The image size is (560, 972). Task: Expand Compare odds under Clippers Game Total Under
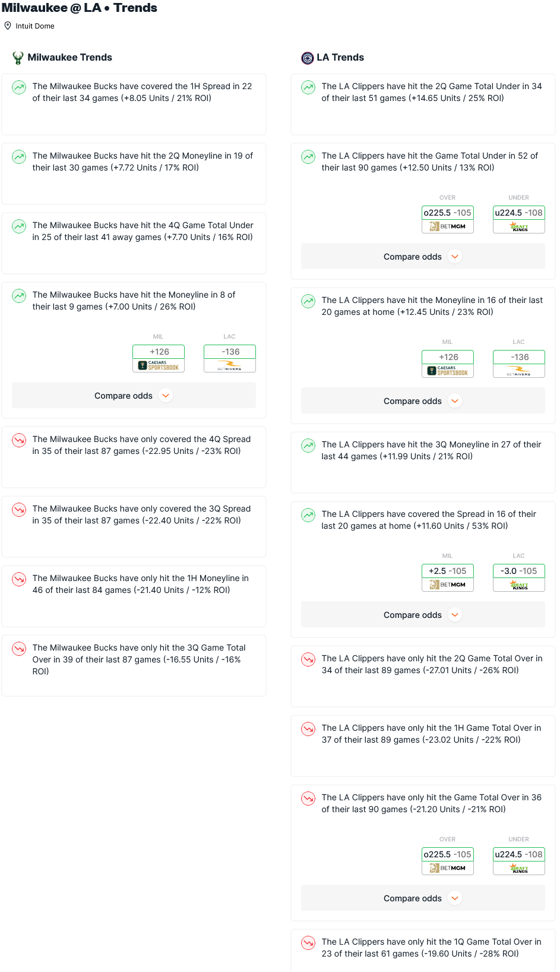pyautogui.click(x=423, y=257)
